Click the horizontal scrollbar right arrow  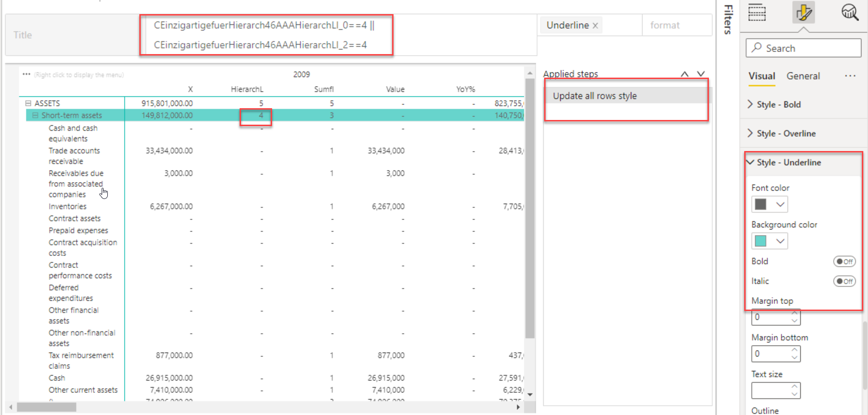click(x=518, y=407)
